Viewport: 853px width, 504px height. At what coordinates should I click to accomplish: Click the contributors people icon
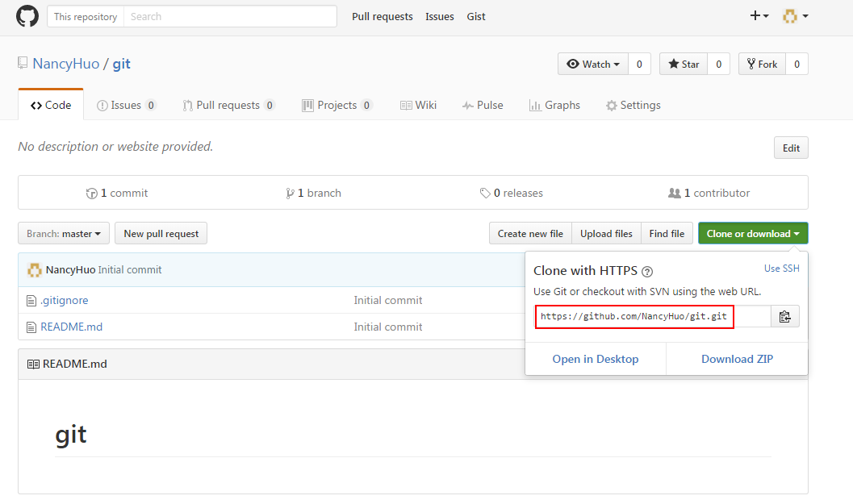[674, 193]
